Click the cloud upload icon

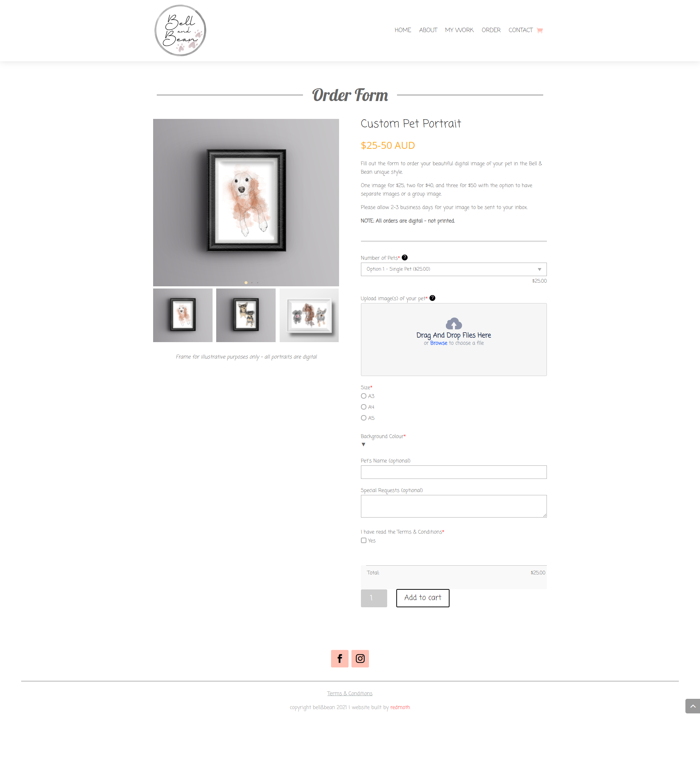[454, 323]
